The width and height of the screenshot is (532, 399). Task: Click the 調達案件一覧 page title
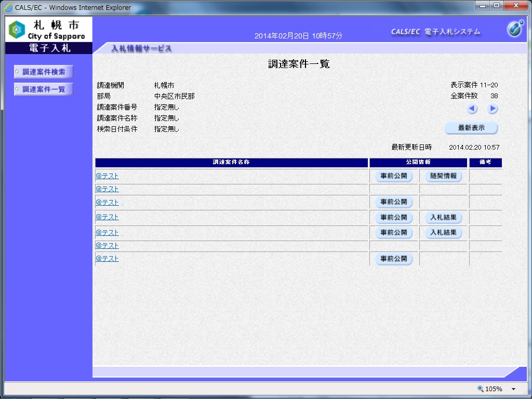pyautogui.click(x=299, y=64)
